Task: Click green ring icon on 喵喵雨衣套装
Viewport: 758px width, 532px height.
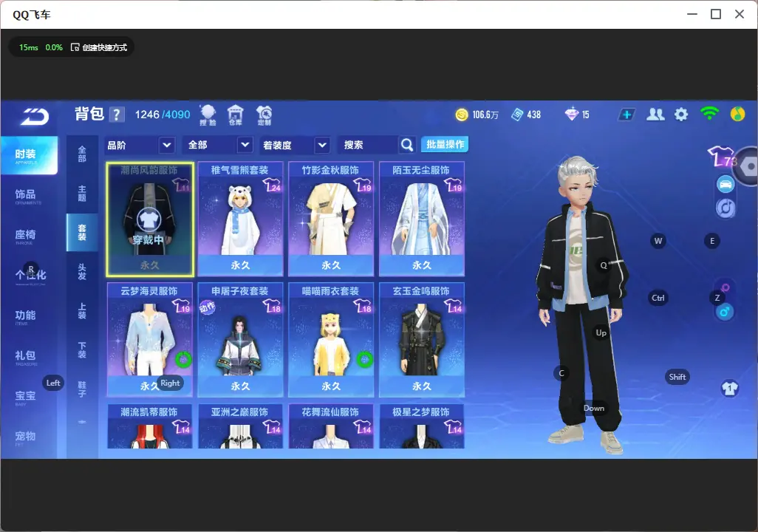Action: coord(364,359)
